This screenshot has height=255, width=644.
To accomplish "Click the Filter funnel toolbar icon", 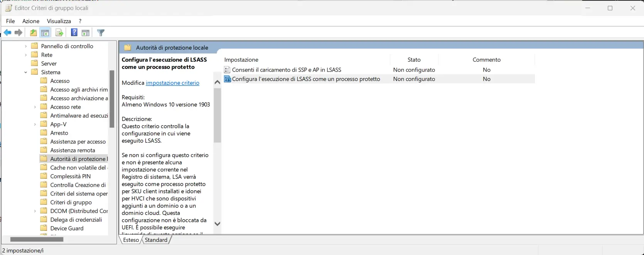I will [x=101, y=33].
